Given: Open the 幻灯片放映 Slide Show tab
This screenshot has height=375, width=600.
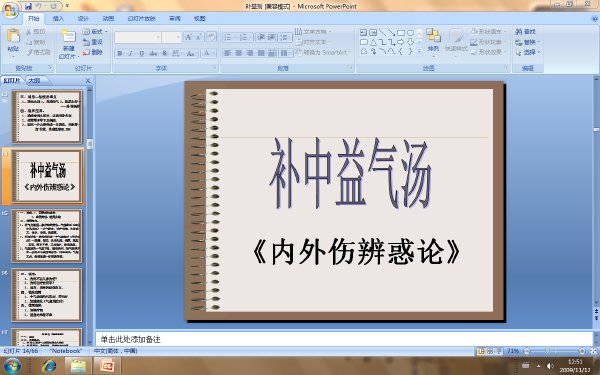Looking at the screenshot, I should [x=142, y=18].
